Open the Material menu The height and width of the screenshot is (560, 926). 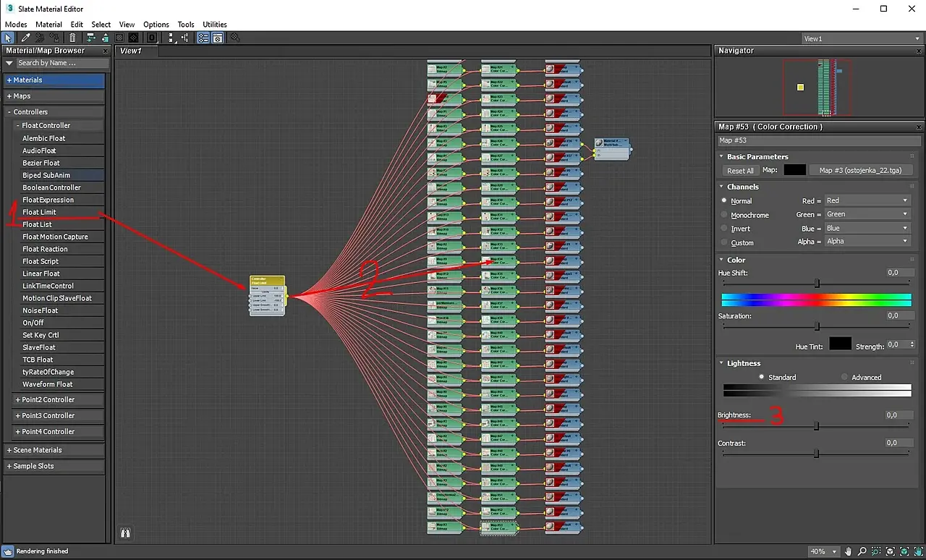tap(48, 25)
